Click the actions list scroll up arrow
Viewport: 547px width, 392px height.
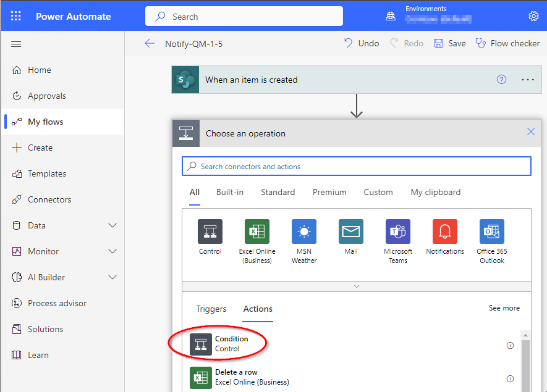526,335
